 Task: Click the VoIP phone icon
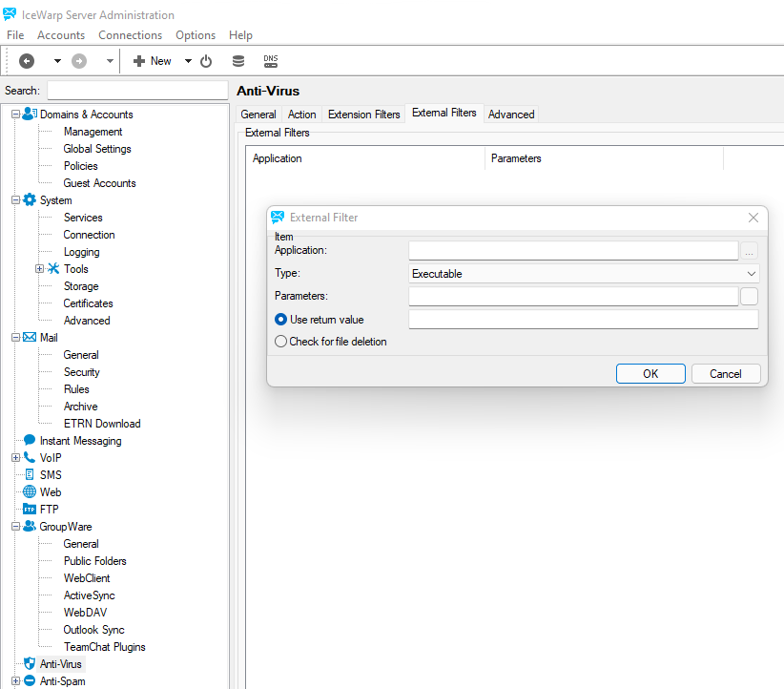[30, 457]
